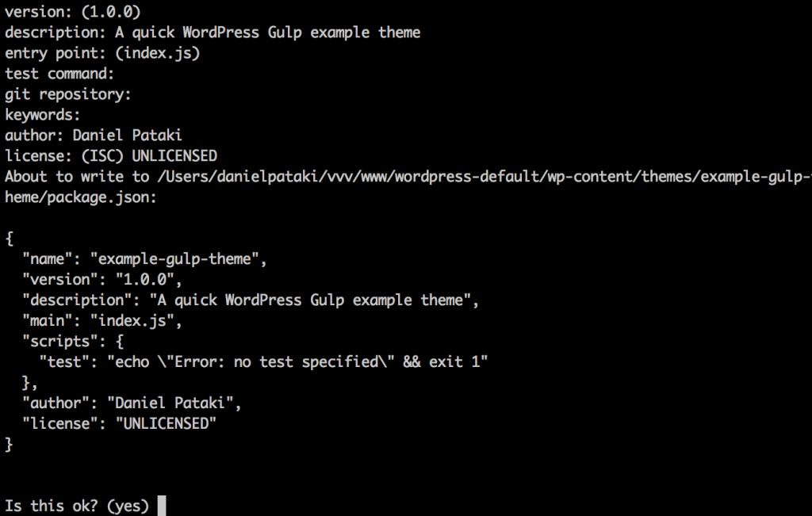Click the JSON "license": "UNLICENSED" line
This screenshot has width=812, height=516.
click(120, 424)
